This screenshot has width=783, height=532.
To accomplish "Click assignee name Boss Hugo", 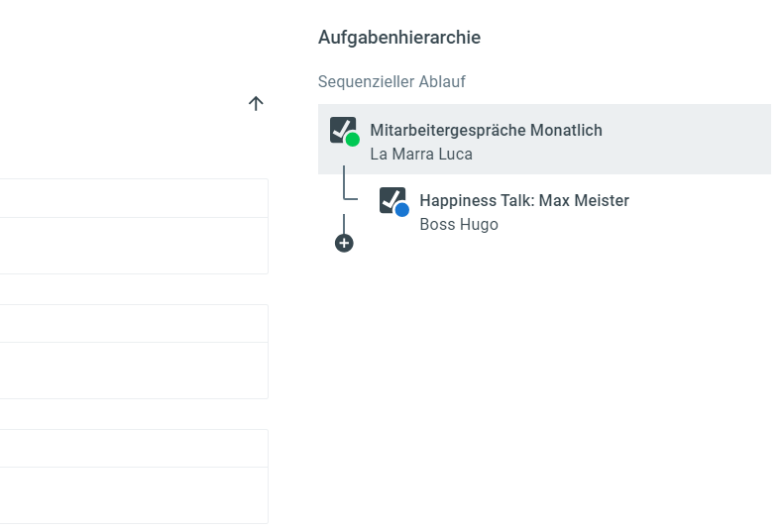I will pyautogui.click(x=458, y=224).
